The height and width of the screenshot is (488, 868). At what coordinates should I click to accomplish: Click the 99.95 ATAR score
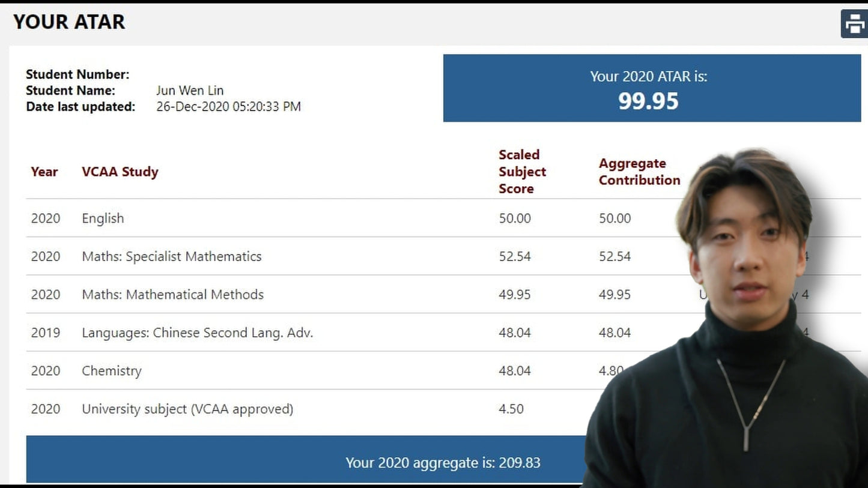648,101
